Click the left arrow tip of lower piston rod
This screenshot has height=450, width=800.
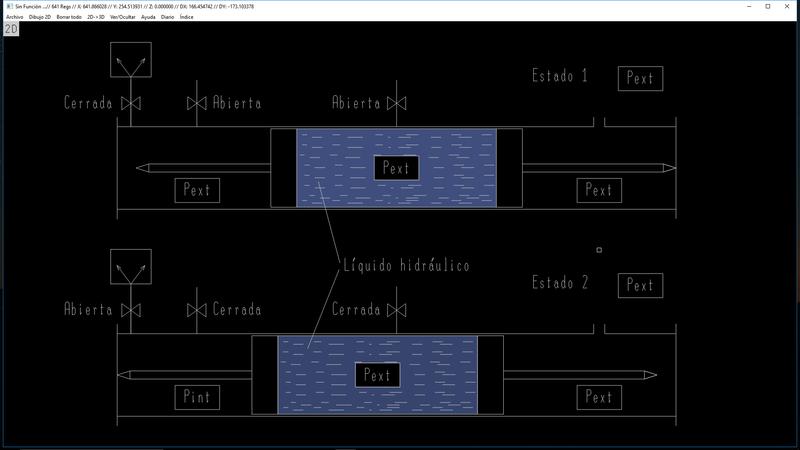click(x=122, y=375)
